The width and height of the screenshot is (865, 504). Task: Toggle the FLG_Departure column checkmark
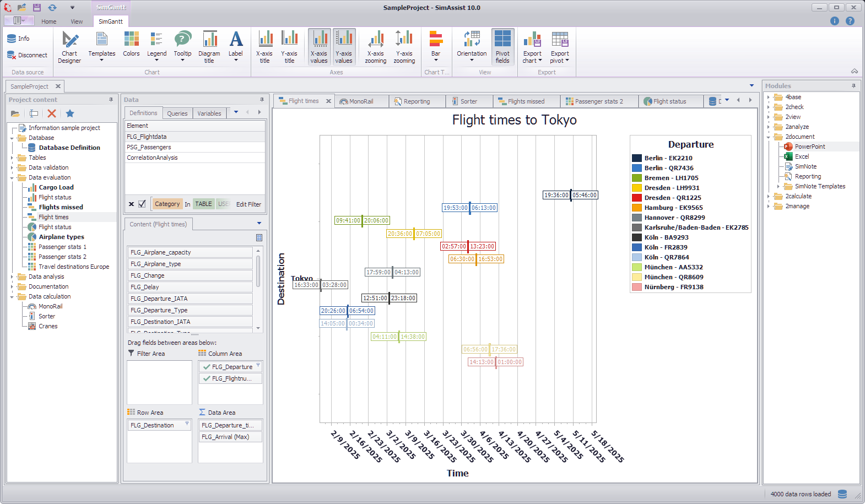click(x=207, y=367)
